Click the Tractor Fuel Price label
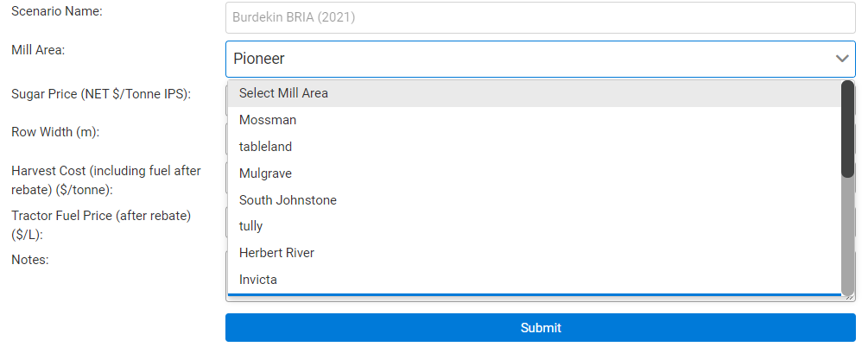 click(x=100, y=224)
